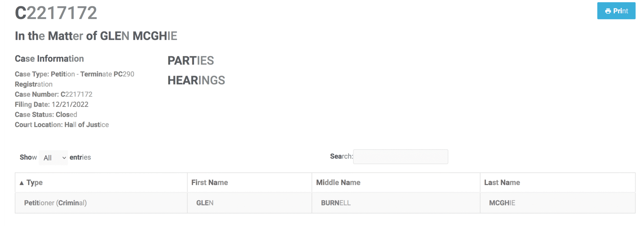Click the Type sort arrow icon
644x226 pixels.
pyautogui.click(x=22, y=183)
